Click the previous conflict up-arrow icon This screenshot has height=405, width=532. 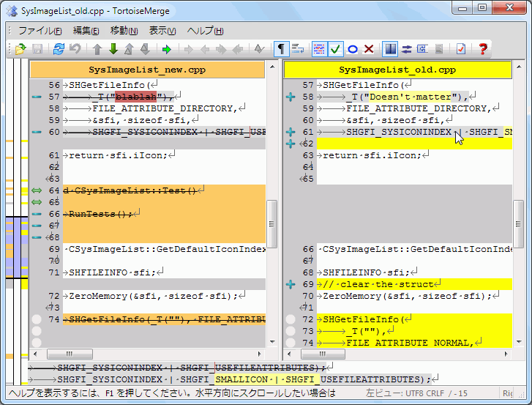point(129,49)
